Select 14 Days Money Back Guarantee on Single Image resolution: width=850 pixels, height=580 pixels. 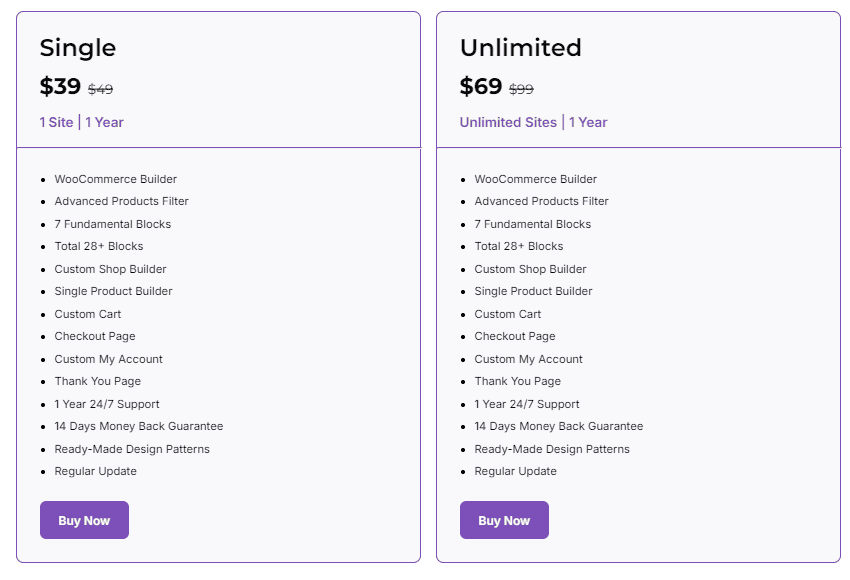[x=138, y=426]
